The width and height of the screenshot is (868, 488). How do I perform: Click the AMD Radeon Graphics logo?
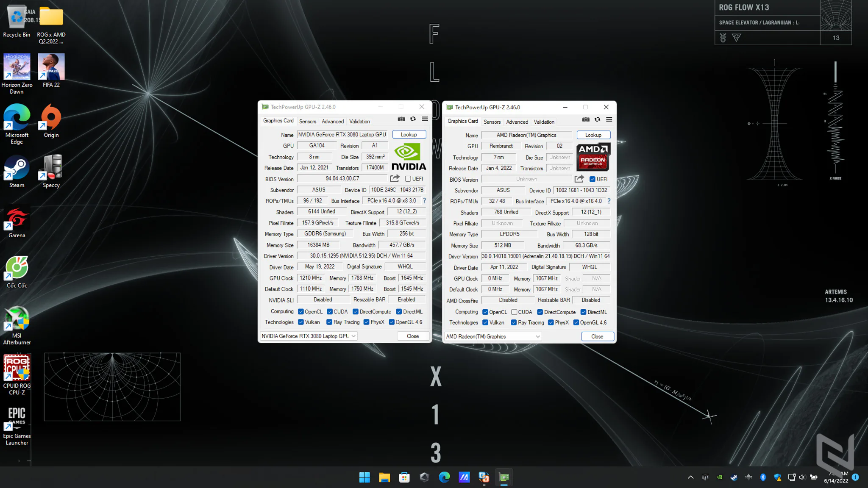(x=593, y=157)
